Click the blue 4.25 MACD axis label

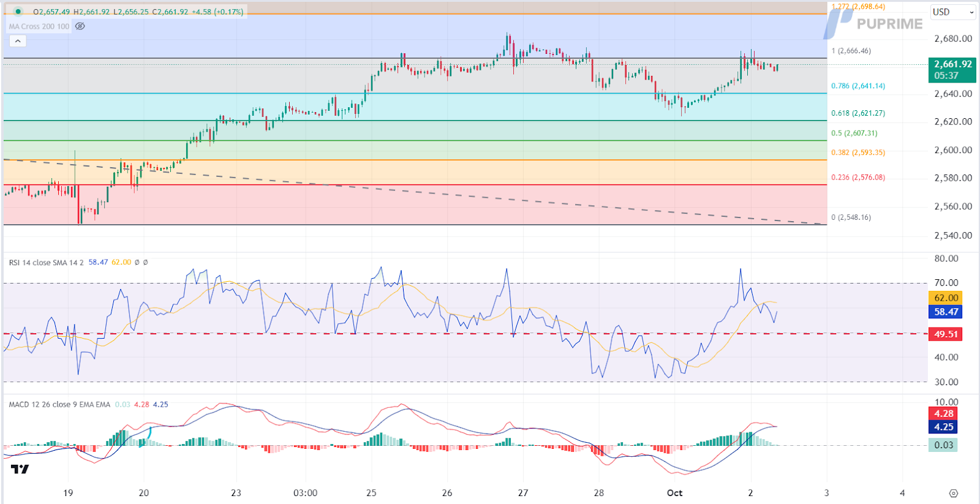click(944, 427)
